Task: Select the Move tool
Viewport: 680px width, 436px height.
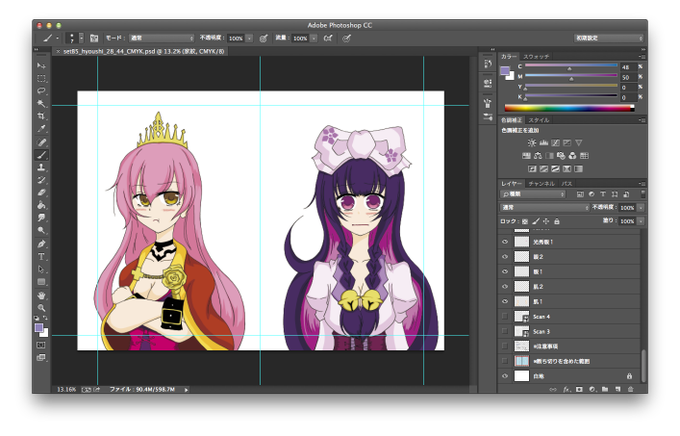Action: 41,66
